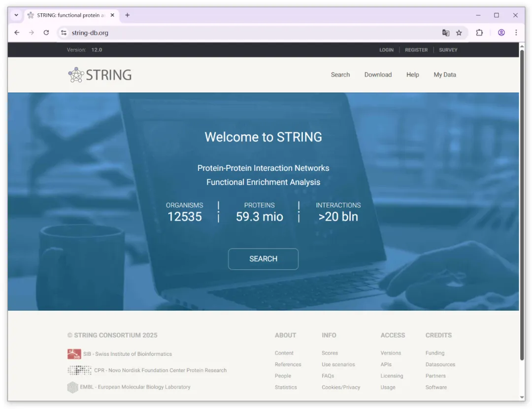Bookmark this page with the star icon

459,32
